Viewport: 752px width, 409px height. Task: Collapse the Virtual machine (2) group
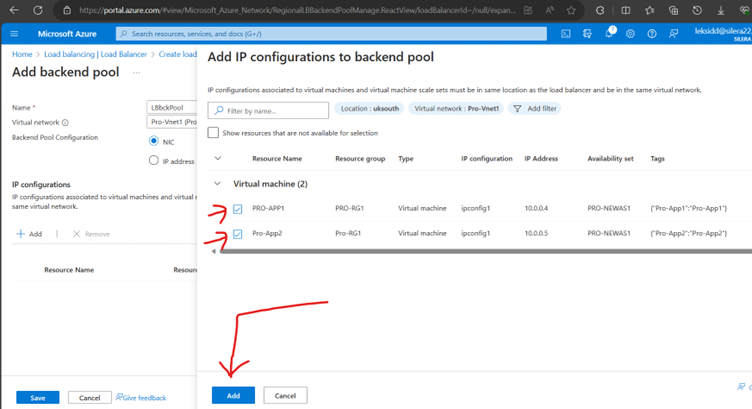(218, 184)
